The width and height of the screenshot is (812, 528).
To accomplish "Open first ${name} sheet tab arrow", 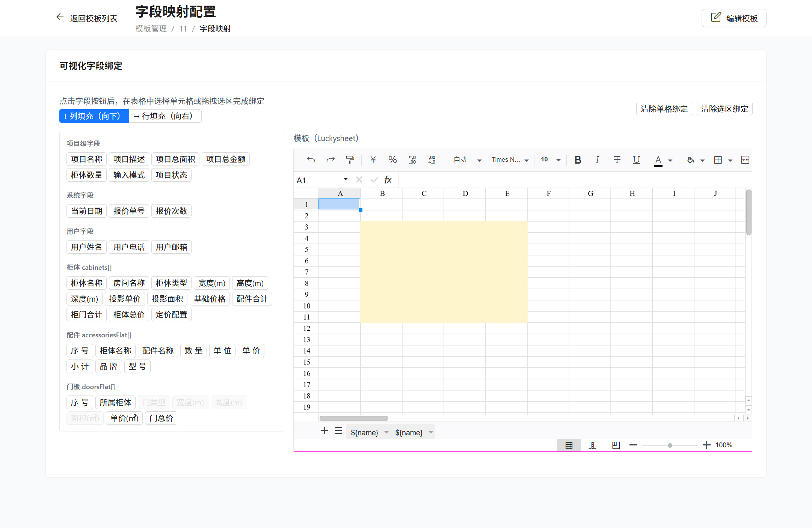I will pos(386,432).
